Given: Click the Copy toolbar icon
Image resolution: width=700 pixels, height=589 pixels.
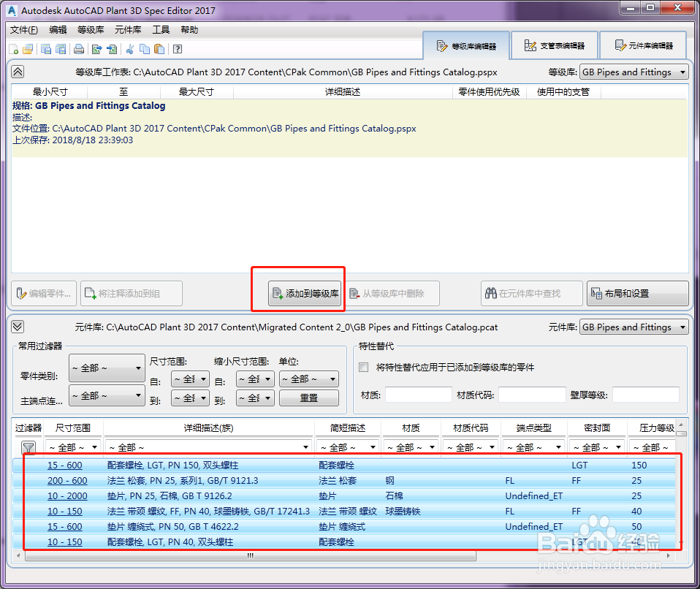Looking at the screenshot, I should 145,49.
